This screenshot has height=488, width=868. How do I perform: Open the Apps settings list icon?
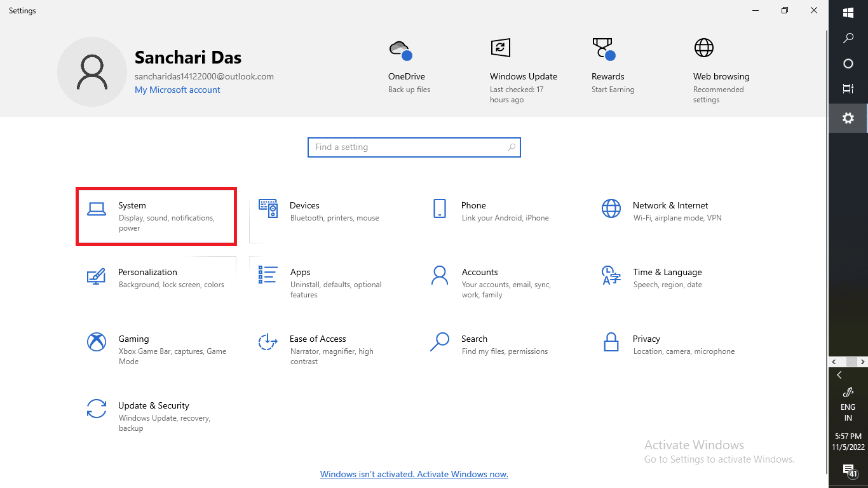[268, 275]
